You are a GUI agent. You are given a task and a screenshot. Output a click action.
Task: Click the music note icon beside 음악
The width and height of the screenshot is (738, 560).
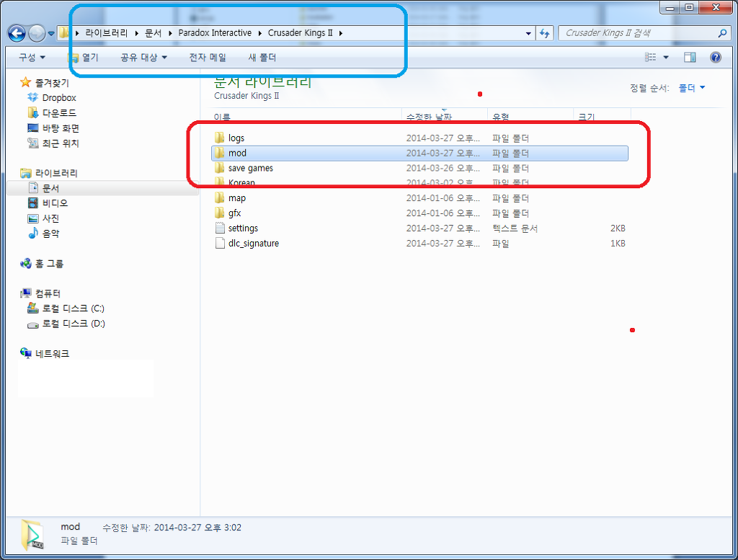33,233
